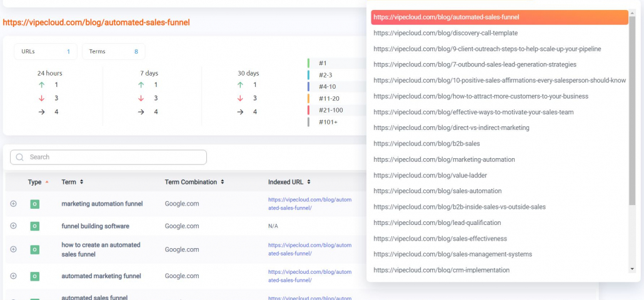
Task: Sort table by Term column
Action: (x=73, y=182)
